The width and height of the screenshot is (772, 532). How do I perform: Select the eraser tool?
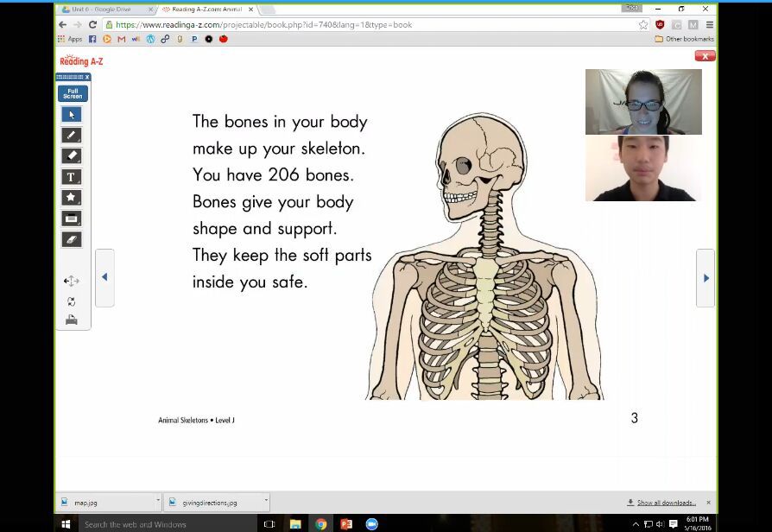pyautogui.click(x=72, y=239)
